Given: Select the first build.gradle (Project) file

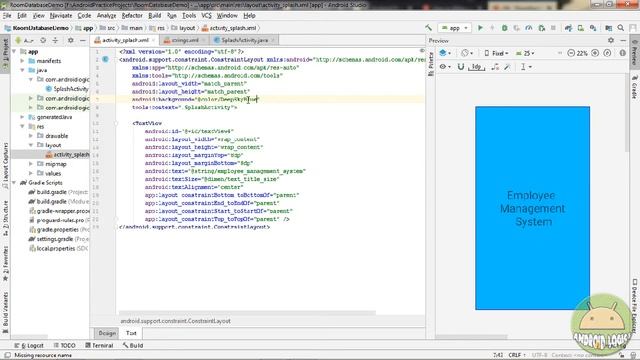Looking at the screenshot, I should click(58, 192).
